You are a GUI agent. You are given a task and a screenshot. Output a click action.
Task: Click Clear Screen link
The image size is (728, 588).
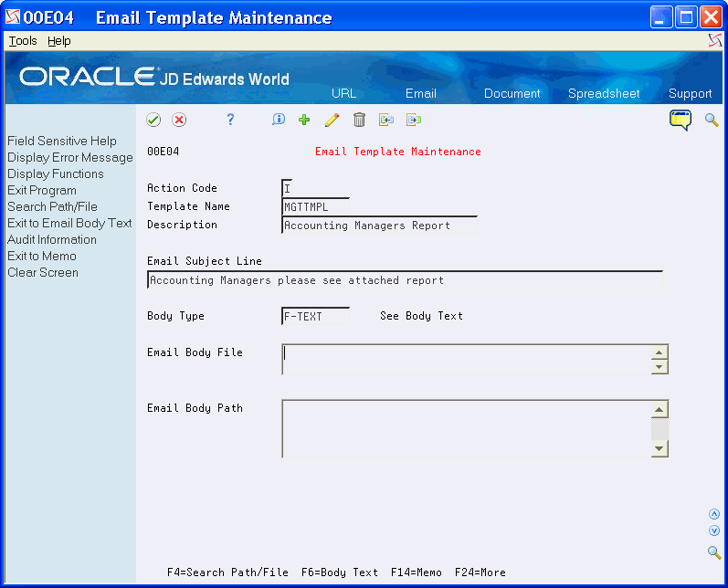pos(43,272)
